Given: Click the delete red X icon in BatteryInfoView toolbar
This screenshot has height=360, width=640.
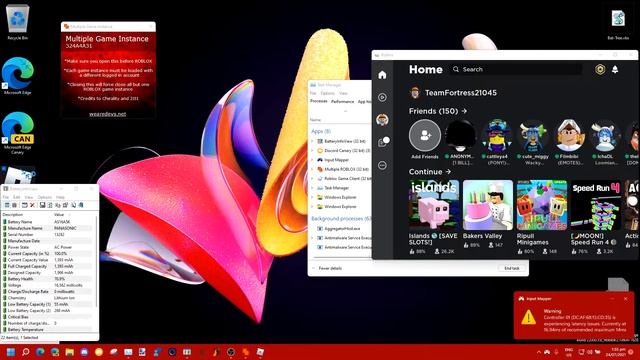Looking at the screenshot, I should (x=32, y=205).
